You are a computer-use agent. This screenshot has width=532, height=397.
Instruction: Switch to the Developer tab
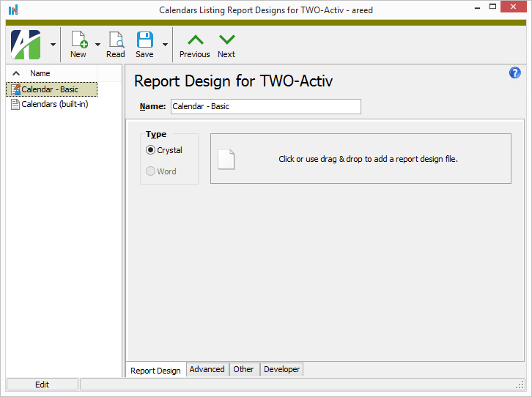click(281, 370)
